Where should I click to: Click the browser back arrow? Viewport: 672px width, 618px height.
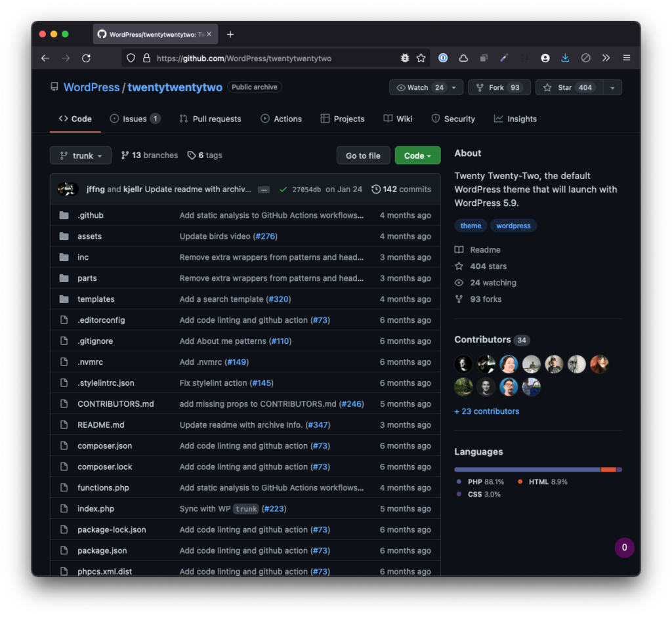(45, 58)
